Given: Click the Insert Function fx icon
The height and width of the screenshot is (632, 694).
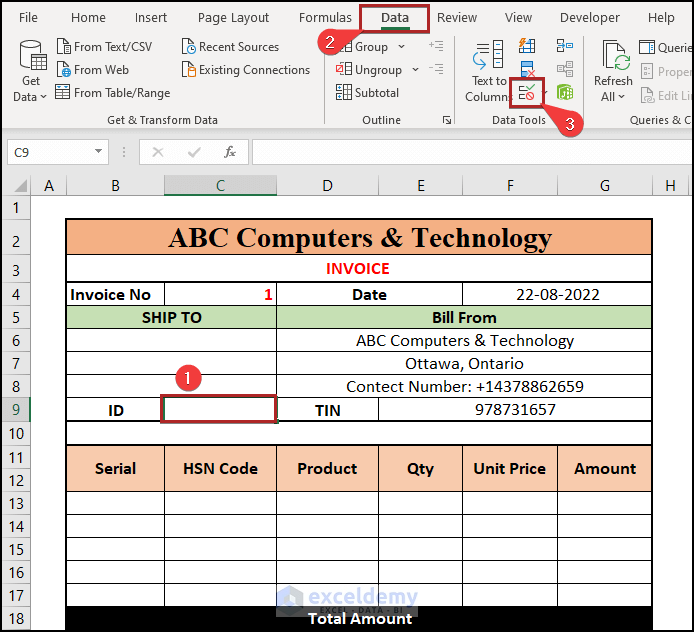Looking at the screenshot, I should coord(230,152).
